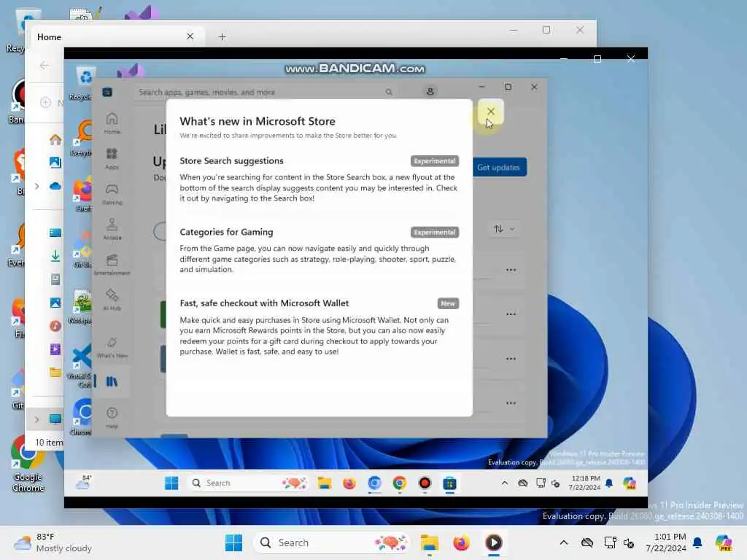747x560 pixels.
Task: Expand the OneDrive node in File Explorer
Action: tap(36, 186)
